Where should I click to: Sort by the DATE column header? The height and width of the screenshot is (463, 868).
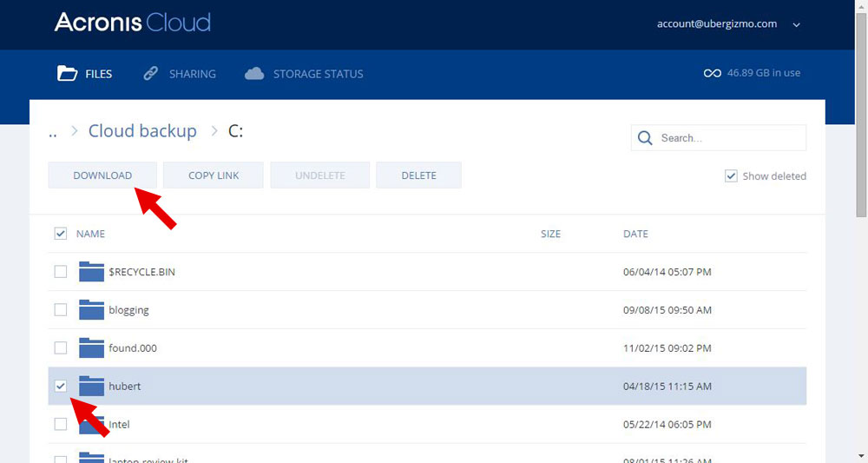click(x=635, y=234)
